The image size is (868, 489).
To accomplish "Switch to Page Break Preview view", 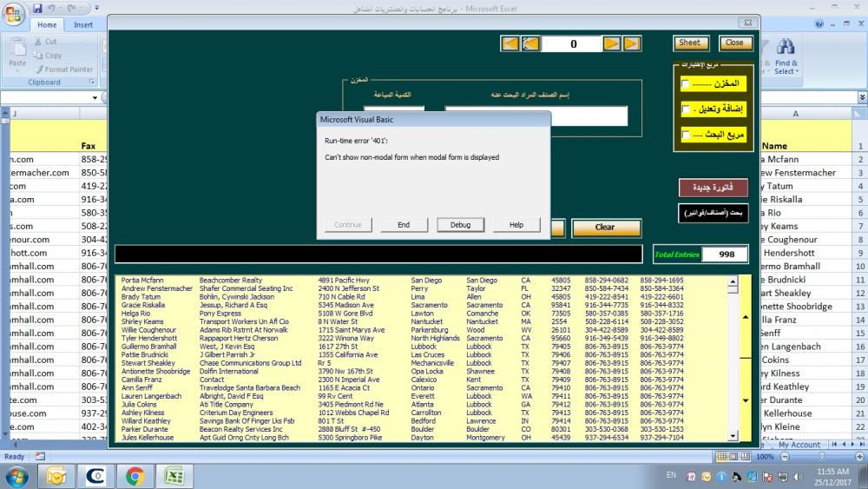I will click(746, 457).
